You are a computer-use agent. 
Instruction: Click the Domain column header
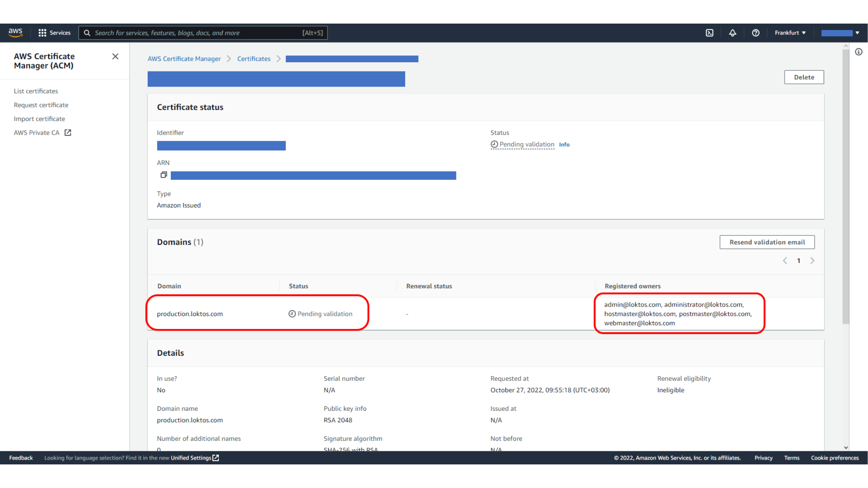169,286
